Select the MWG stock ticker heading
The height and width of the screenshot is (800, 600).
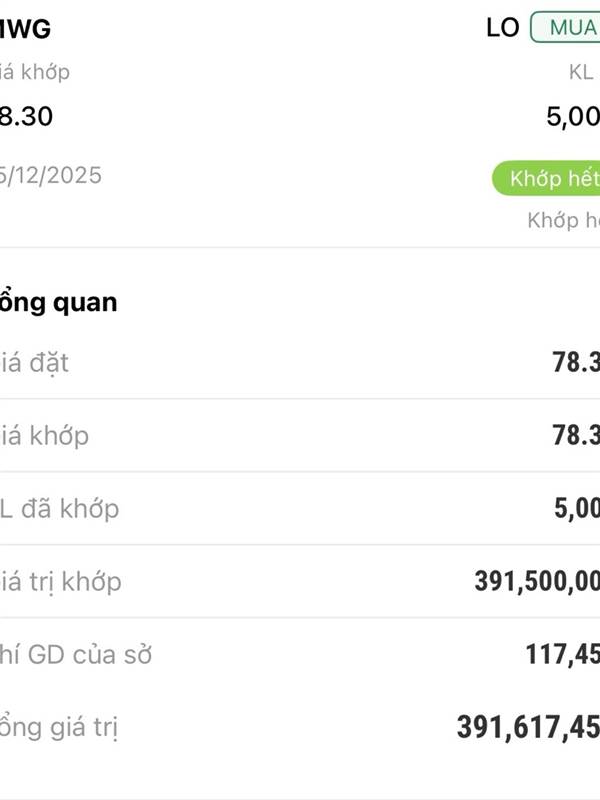[x=25, y=29]
